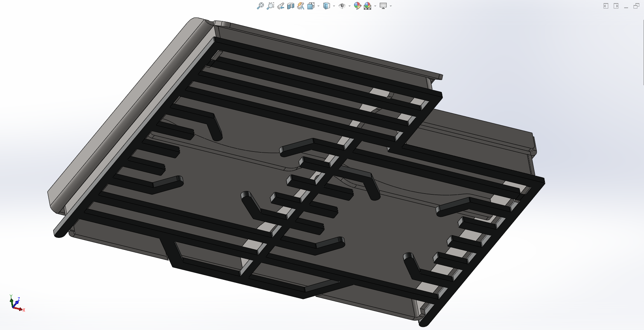The height and width of the screenshot is (330, 644).
Task: Click the Edit Appearance color ball icon
Action: tap(358, 6)
